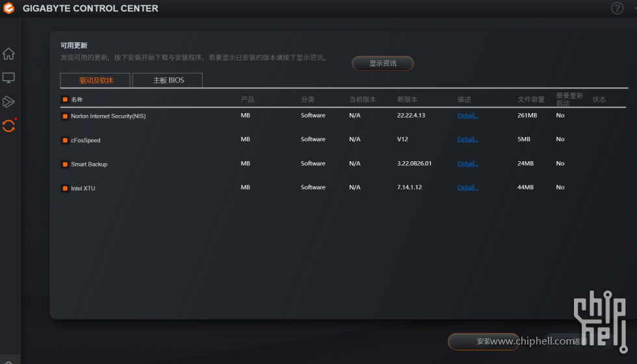Click the 描述 column header

coord(464,99)
